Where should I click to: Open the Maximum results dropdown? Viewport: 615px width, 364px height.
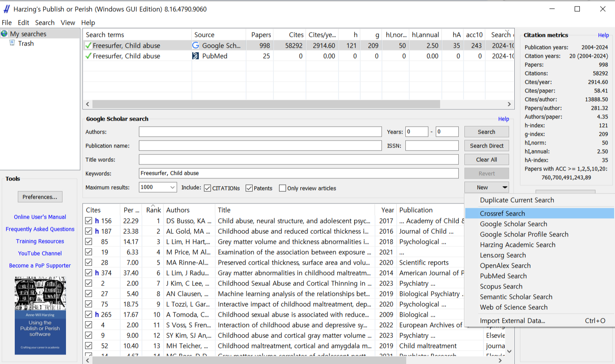[x=173, y=187]
